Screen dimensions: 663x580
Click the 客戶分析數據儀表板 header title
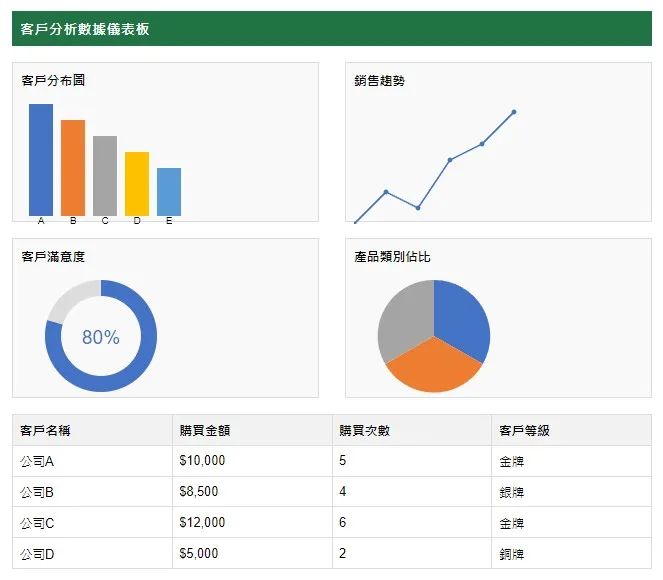[x=85, y=29]
